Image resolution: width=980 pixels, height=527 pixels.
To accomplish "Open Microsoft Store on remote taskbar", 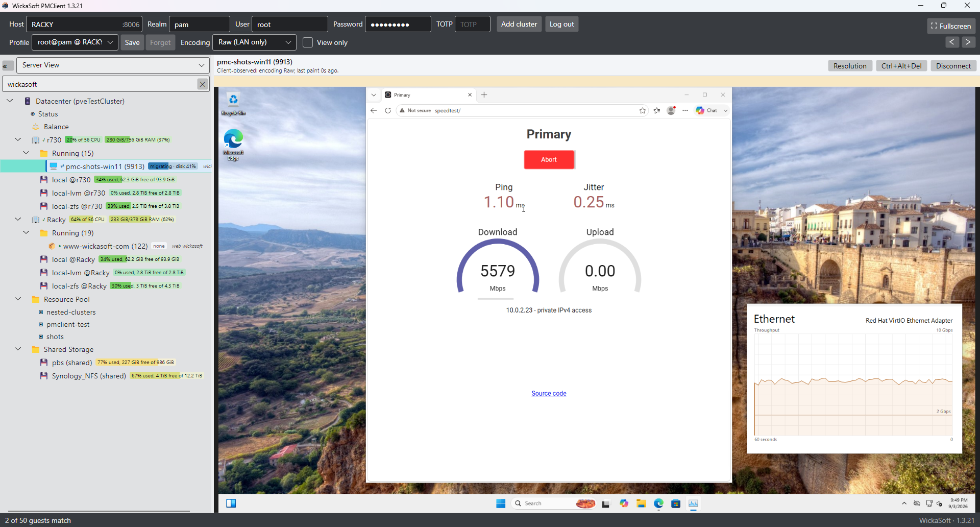I will 676,504.
